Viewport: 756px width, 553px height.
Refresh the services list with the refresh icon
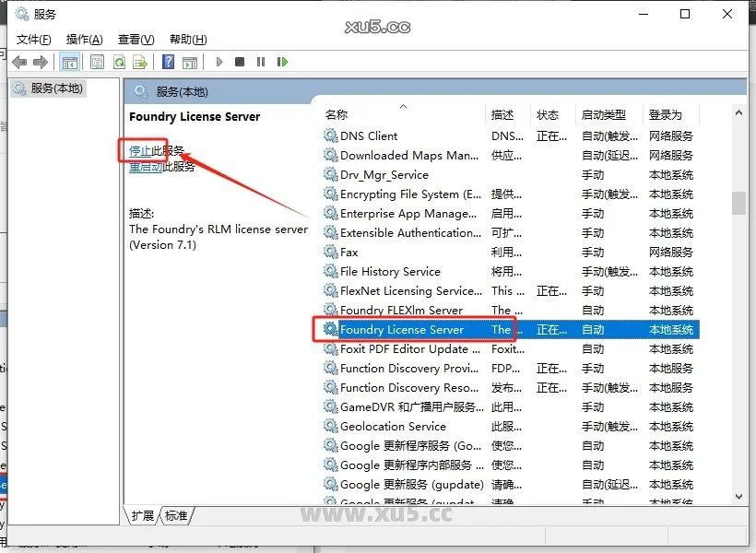(122, 62)
